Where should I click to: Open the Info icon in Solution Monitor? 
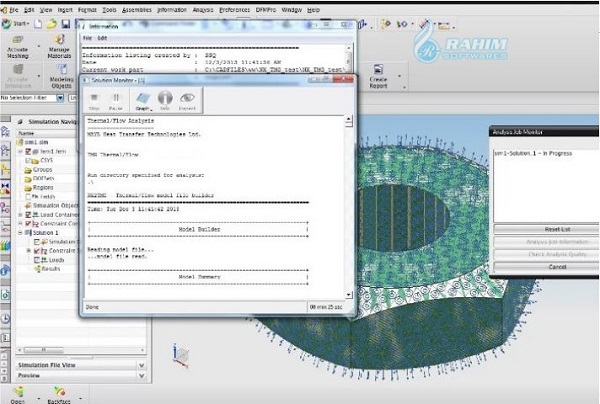165,98
